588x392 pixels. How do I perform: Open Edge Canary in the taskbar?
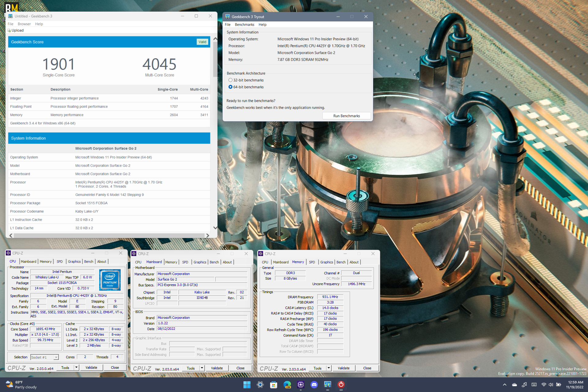[287, 385]
